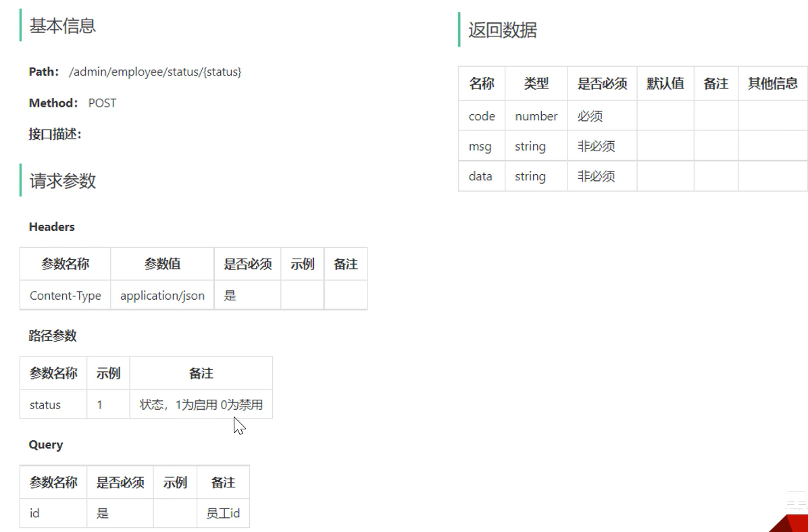Click the number type cell for code
This screenshot has height=532, width=808.
[x=536, y=116]
